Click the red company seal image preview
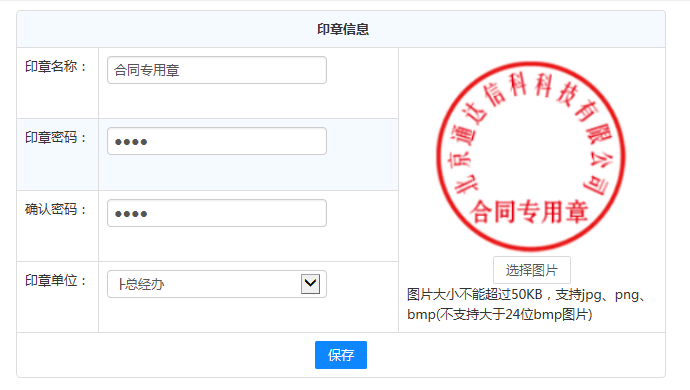The width and height of the screenshot is (690, 390). 531,156
